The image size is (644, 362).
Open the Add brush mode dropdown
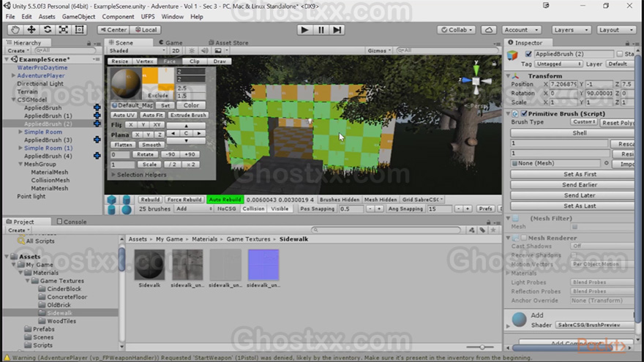point(194,209)
